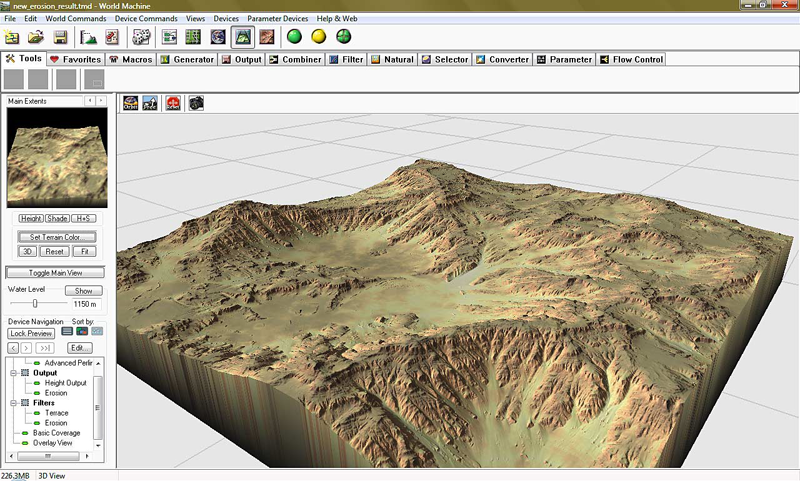Click the Toggle Main View button
This screenshot has width=800, height=481.
(55, 273)
